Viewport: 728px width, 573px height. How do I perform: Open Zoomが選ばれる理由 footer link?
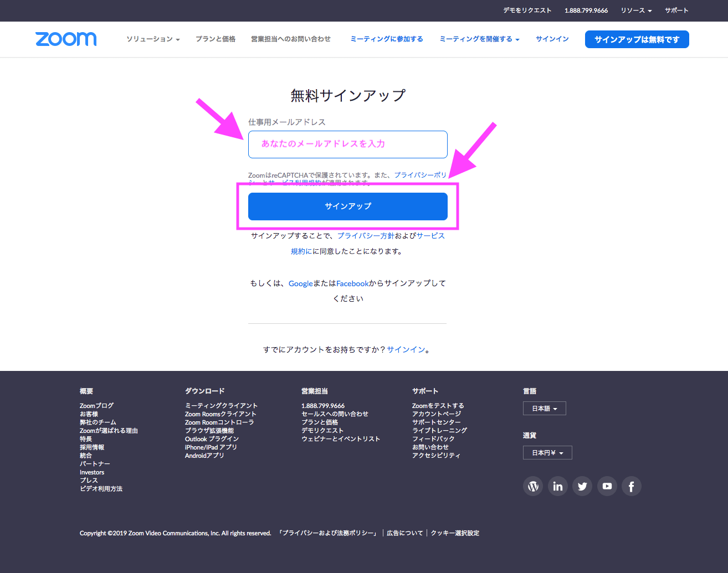(109, 431)
